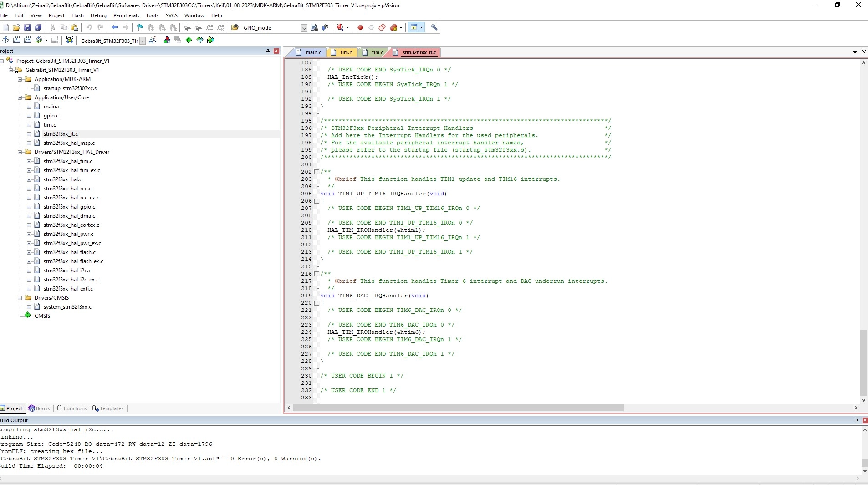Open the window layout button dropdown arrow
Screen dimensions: 868x485
pyautogui.click(x=421, y=27)
